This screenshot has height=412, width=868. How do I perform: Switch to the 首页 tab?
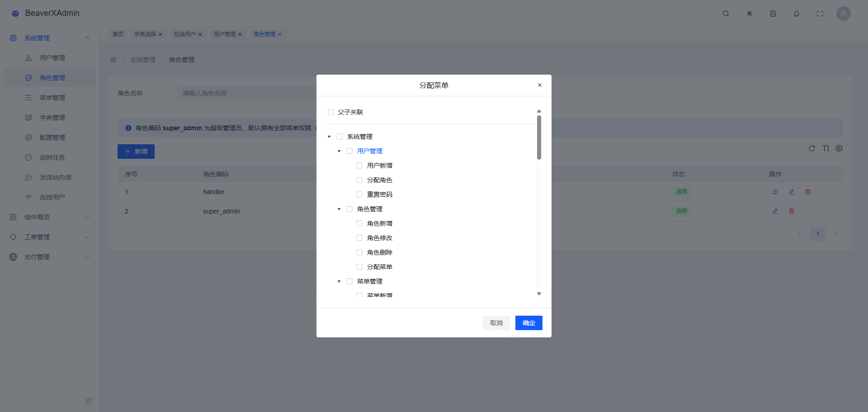click(118, 34)
